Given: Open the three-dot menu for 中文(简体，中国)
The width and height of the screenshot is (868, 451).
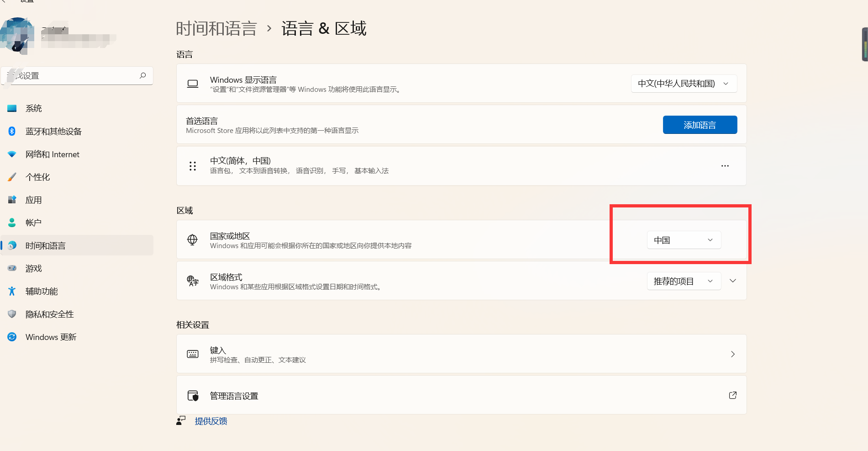Looking at the screenshot, I should tap(725, 166).
